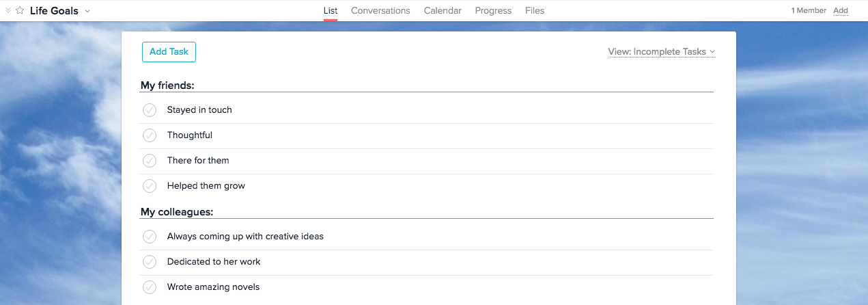
Task: Mark 'Stayed in touch' task complete
Action: [x=150, y=110]
